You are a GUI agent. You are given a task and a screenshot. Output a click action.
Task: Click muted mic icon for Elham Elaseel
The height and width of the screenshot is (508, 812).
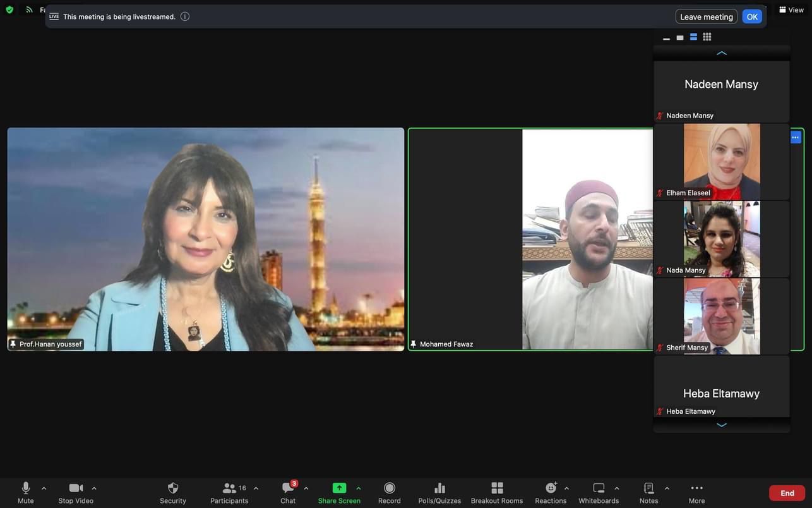pos(660,193)
